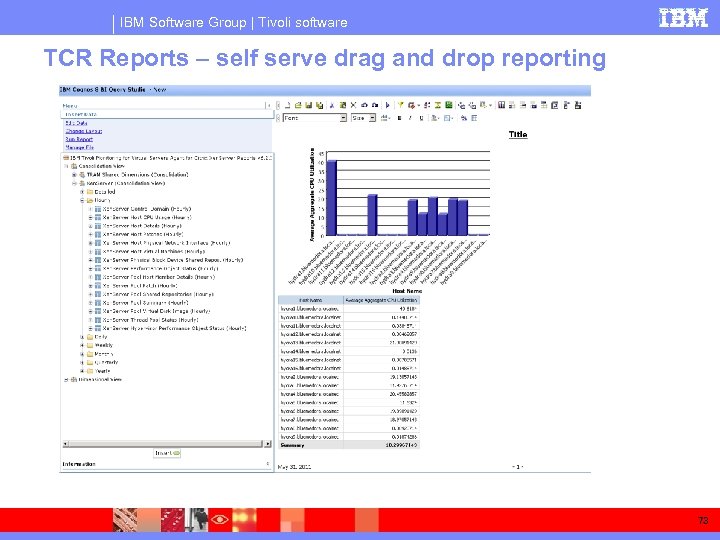This screenshot has height=540, width=720.
Task: Expand the Detailed folder
Action: [82, 192]
